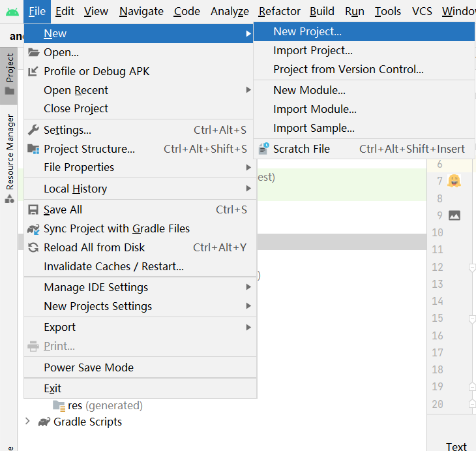
Task: Expand the File Properties submenu arrow
Action: coord(248,168)
